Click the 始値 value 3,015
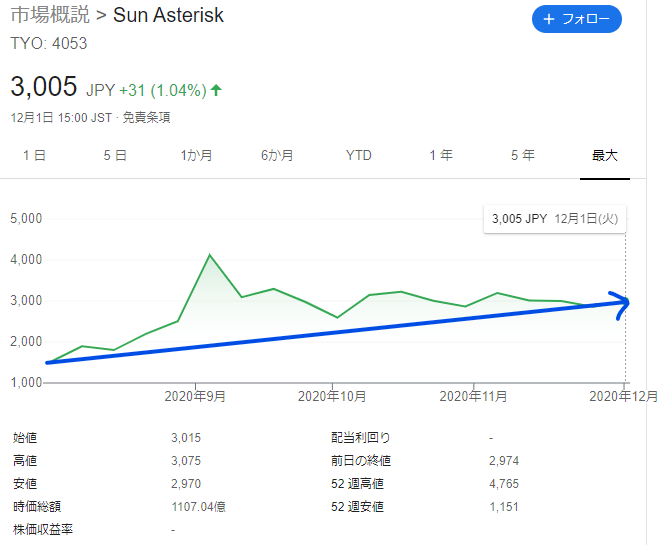Image resolution: width=667 pixels, height=545 pixels. tap(186, 438)
